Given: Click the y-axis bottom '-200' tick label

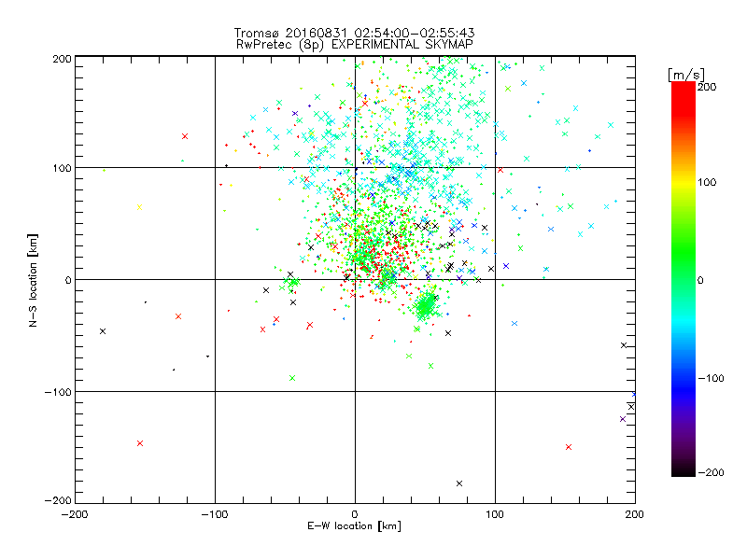Looking at the screenshot, I should 58,500.
